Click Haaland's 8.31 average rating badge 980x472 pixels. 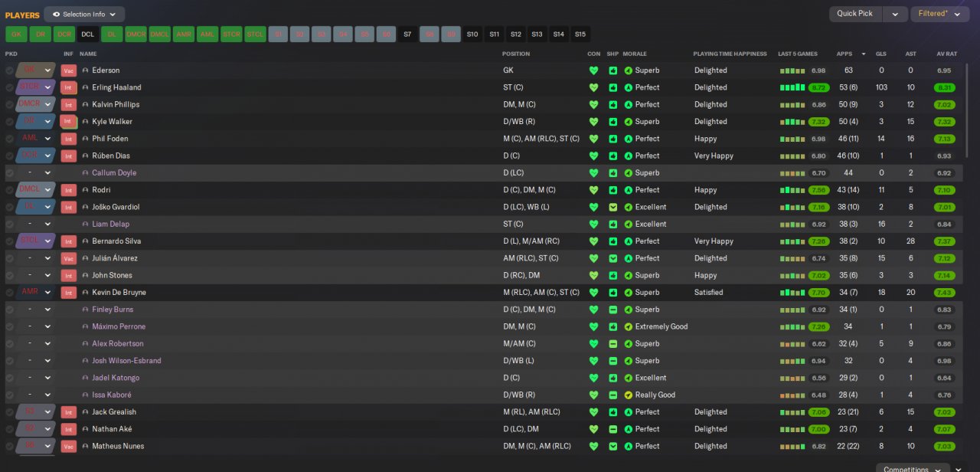(945, 87)
